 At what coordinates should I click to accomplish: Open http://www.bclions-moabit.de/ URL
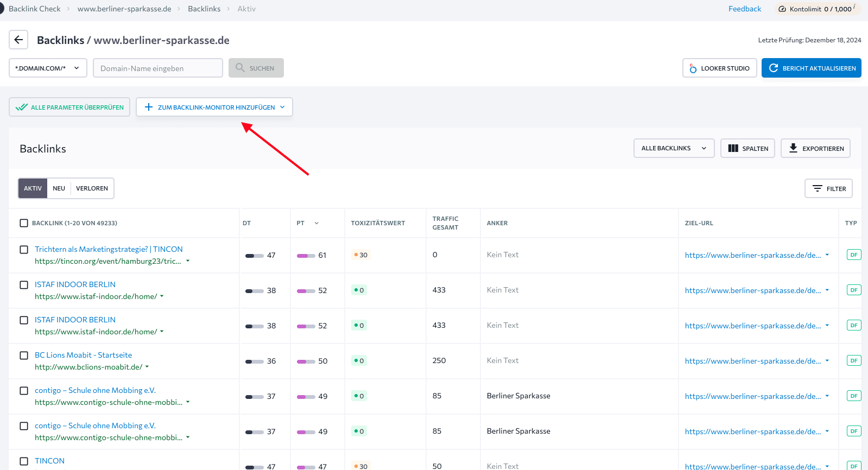pyautogui.click(x=88, y=367)
